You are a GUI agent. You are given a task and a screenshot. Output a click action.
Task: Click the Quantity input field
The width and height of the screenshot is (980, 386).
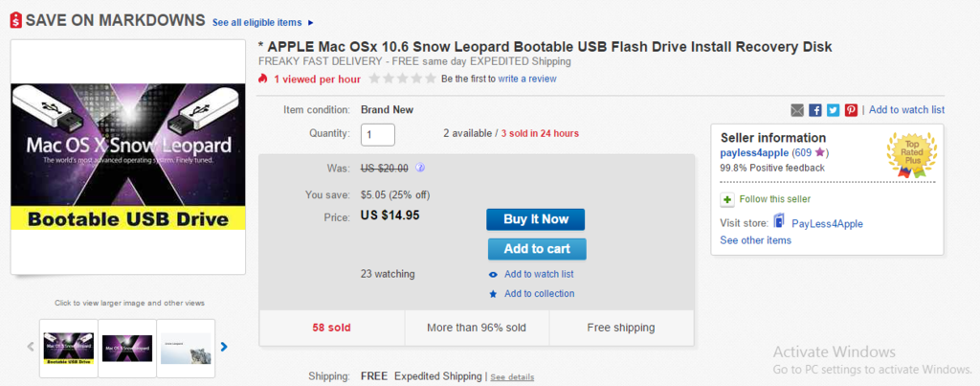(377, 134)
